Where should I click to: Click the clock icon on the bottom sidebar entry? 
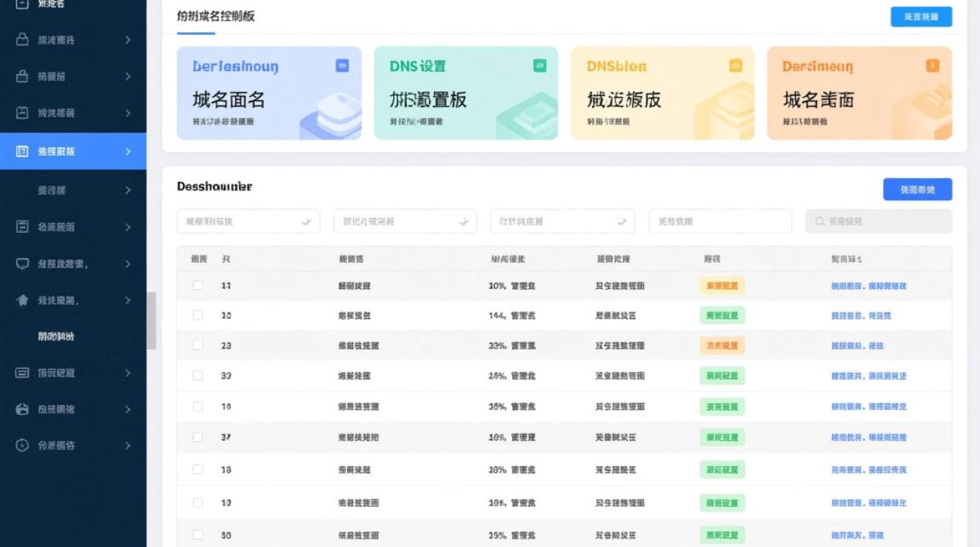point(23,446)
